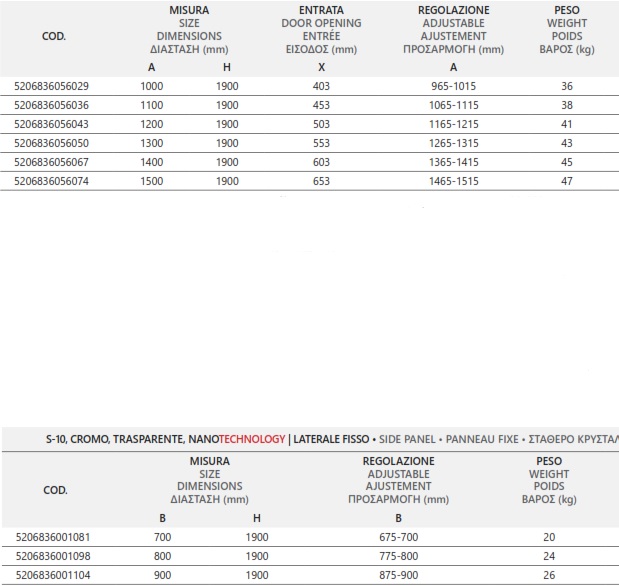This screenshot has width=619, height=586.
Task: Click the adjustment value 875-900
Action: pyautogui.click(x=399, y=575)
